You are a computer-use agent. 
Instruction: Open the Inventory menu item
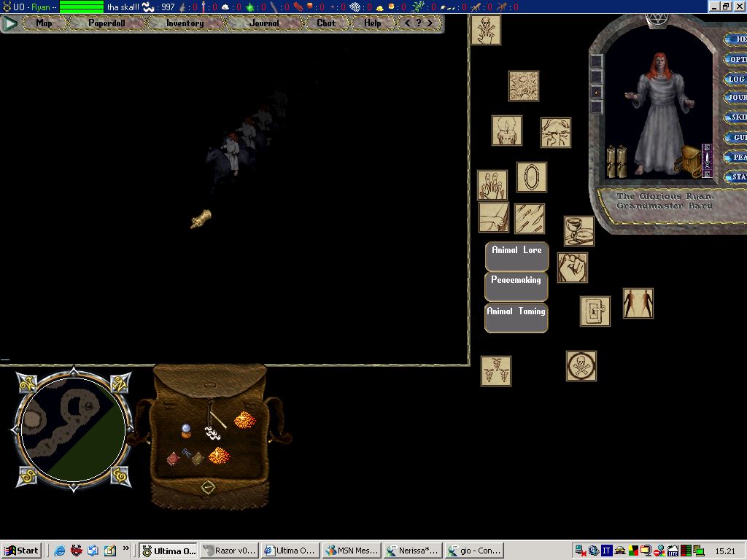point(185,23)
